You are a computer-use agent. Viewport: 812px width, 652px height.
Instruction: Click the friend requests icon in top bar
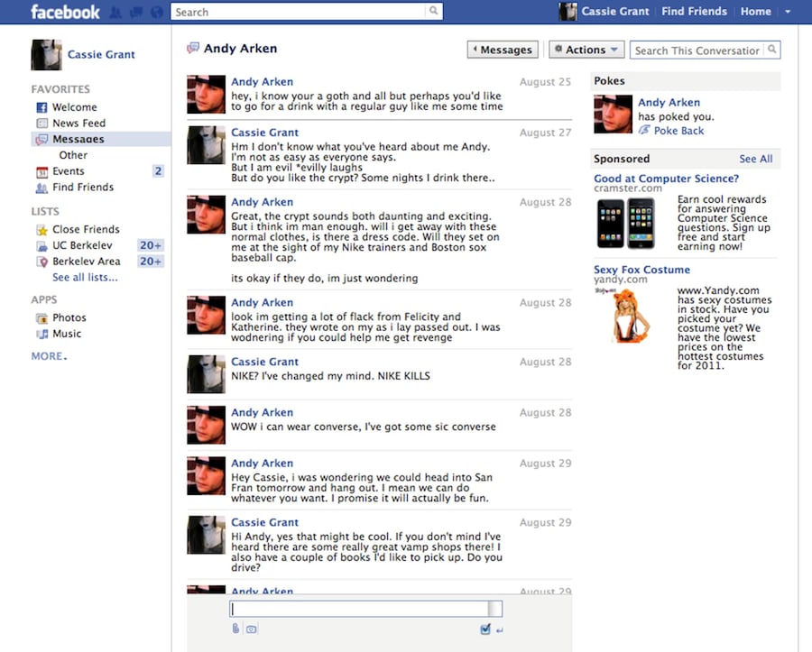click(115, 12)
